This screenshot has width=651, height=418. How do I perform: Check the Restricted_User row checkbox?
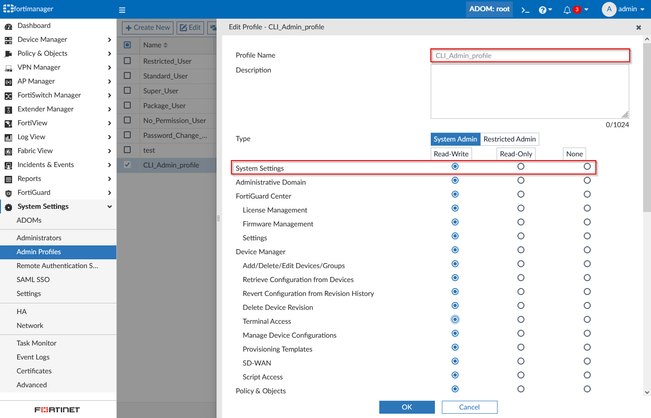click(127, 61)
